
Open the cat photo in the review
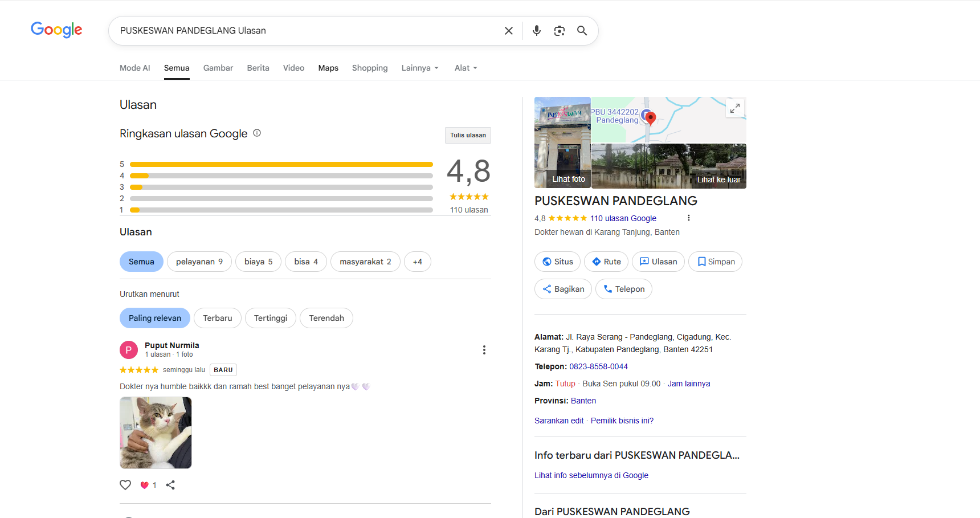pyautogui.click(x=155, y=432)
